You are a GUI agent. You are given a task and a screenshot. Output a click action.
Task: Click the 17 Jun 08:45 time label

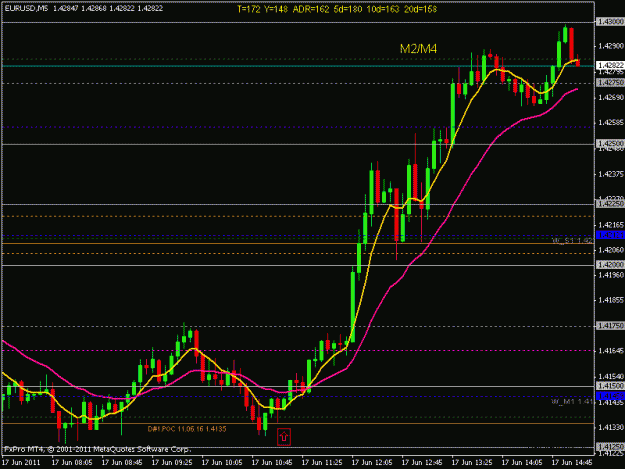122,462
